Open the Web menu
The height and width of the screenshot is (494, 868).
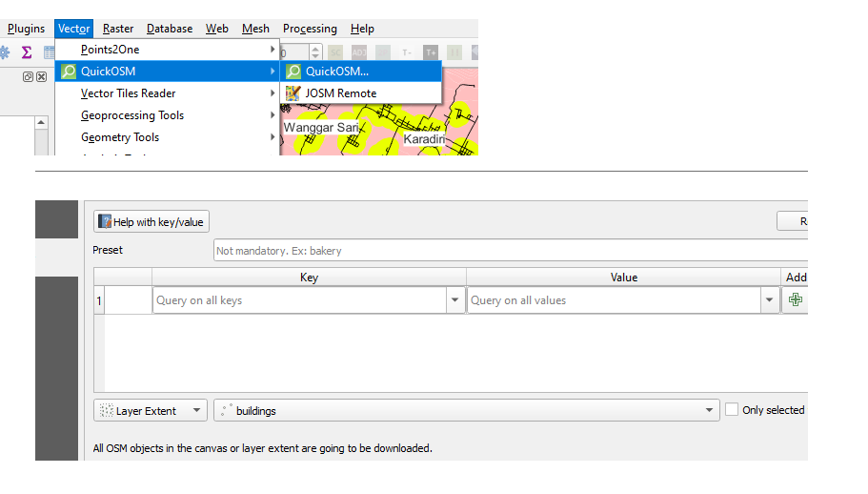[217, 29]
